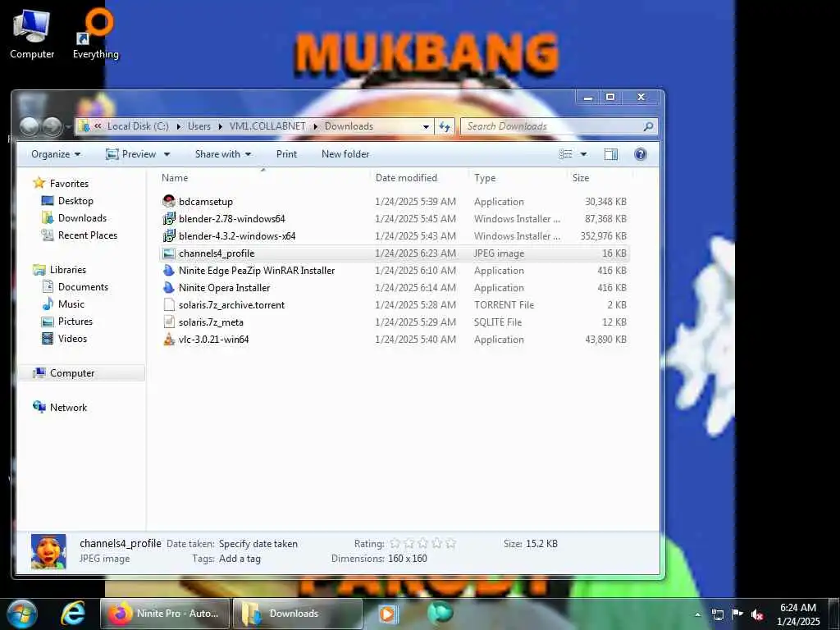This screenshot has height=630, width=840.
Task: Open the Documents library
Action: pos(83,287)
